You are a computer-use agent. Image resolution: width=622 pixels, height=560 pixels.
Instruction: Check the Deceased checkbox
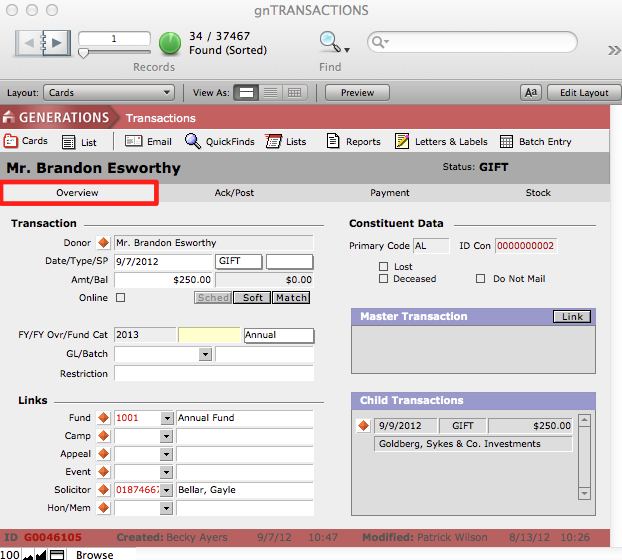(x=384, y=279)
